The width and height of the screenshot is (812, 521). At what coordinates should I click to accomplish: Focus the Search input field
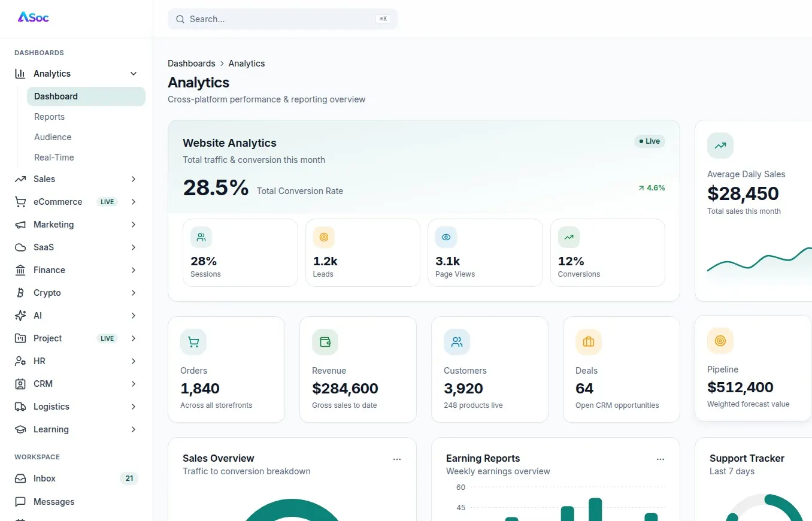click(283, 19)
